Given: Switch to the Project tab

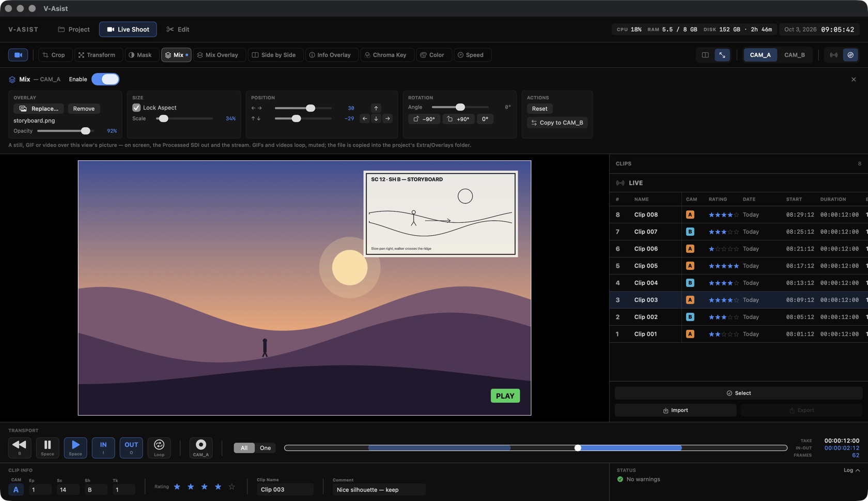Looking at the screenshot, I should click(74, 29).
